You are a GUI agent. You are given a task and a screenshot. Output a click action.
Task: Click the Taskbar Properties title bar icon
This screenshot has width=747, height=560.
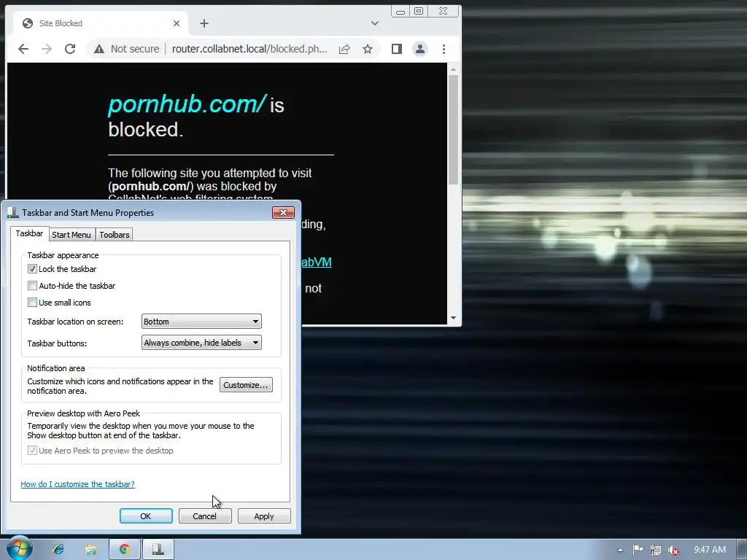(13, 213)
